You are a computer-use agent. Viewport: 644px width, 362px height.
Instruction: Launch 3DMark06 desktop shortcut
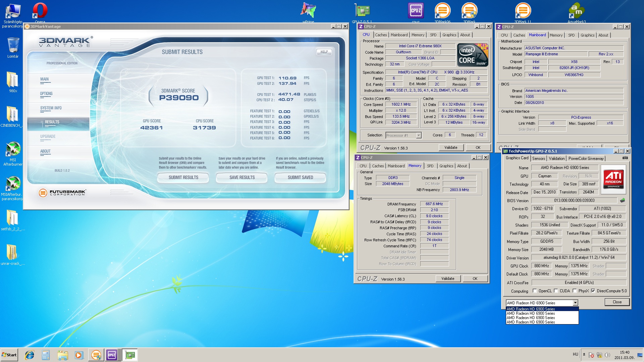coord(442,13)
